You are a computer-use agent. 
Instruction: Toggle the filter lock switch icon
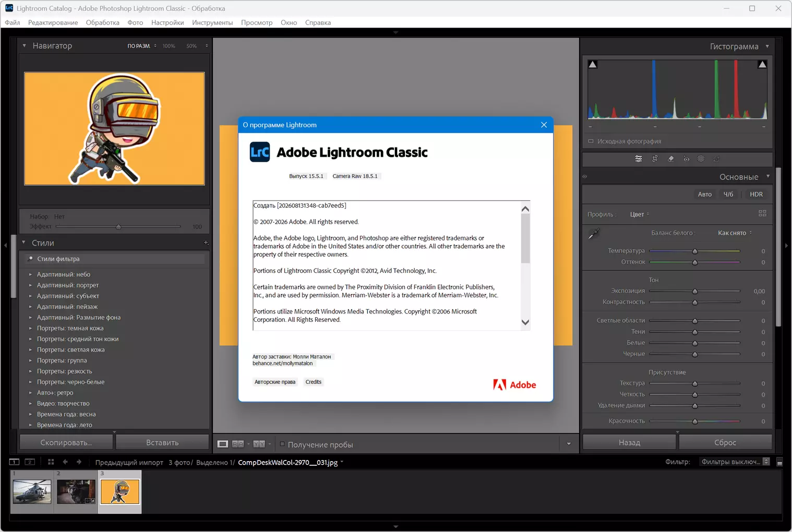click(779, 462)
